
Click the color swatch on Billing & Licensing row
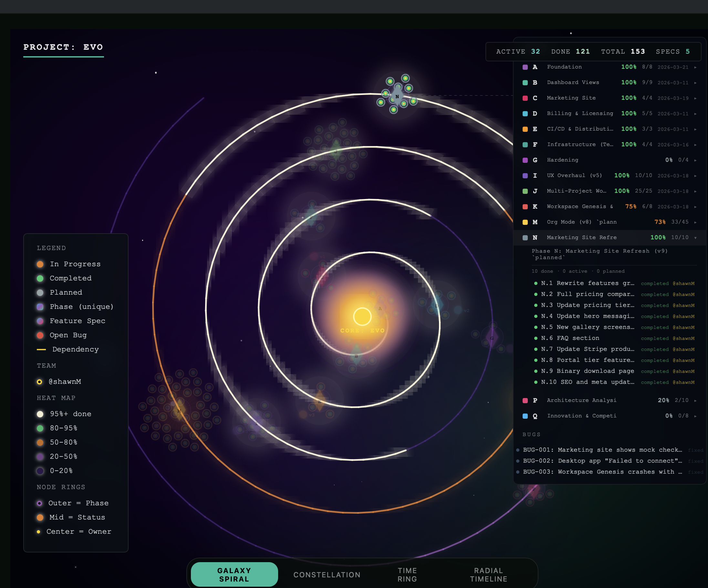(x=525, y=114)
